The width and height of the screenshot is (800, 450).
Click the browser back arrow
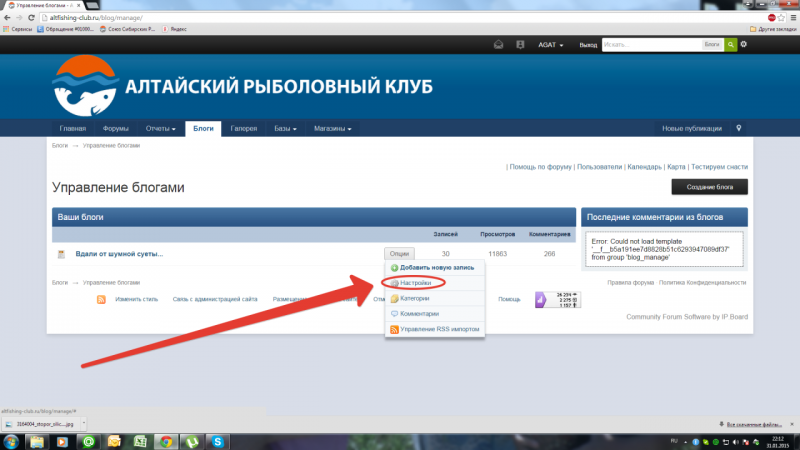click(x=7, y=17)
